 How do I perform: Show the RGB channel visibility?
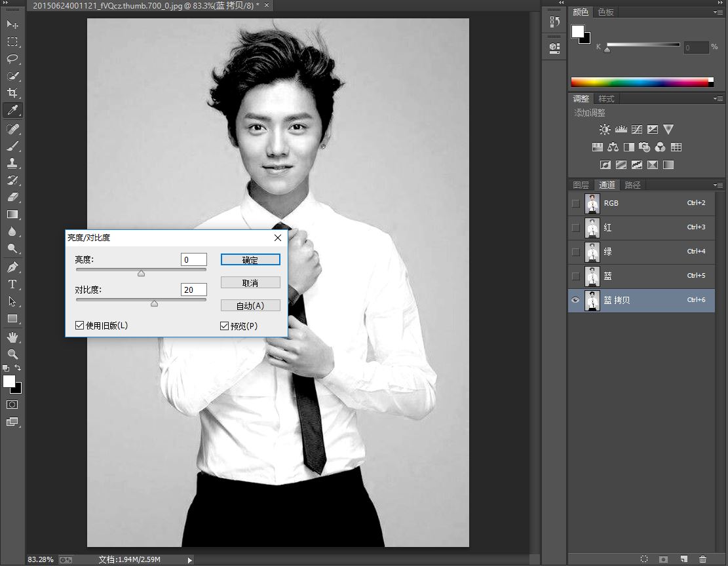point(576,203)
